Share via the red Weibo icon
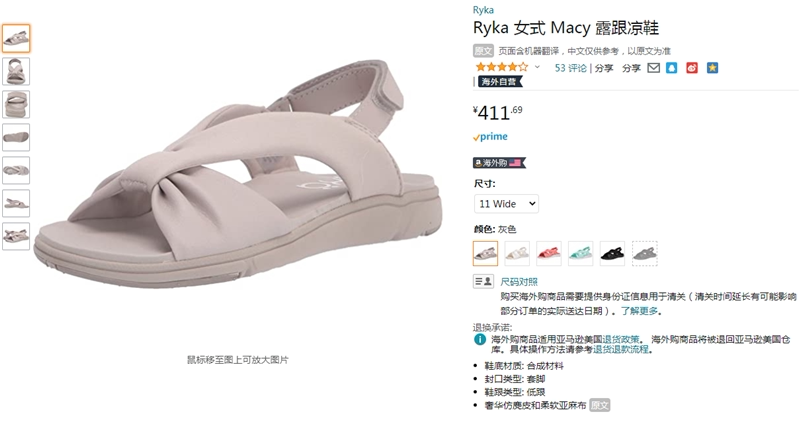Screen dimensions: 800x421 click(x=692, y=68)
